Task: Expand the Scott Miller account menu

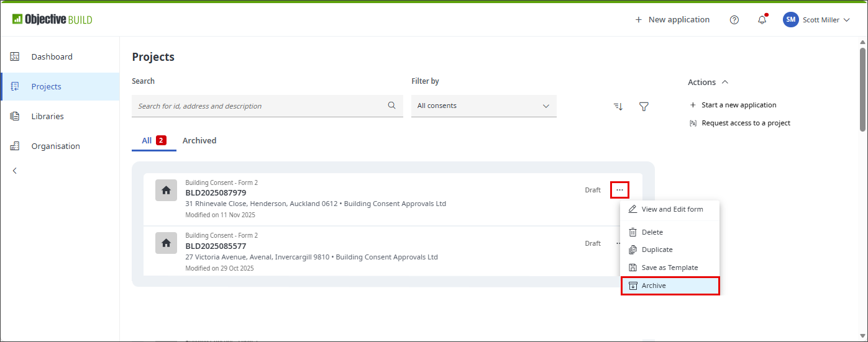Action: (817, 20)
